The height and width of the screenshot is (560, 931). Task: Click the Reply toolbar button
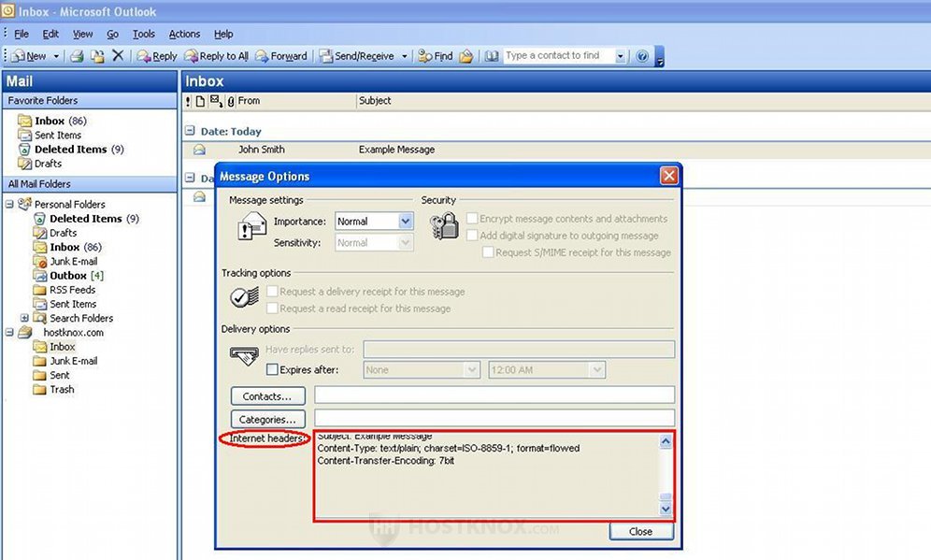click(157, 56)
